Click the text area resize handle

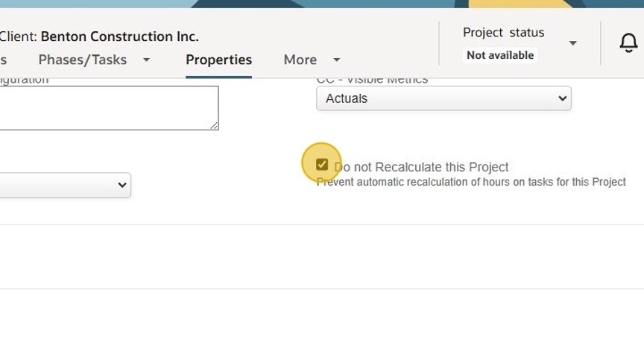(214, 125)
